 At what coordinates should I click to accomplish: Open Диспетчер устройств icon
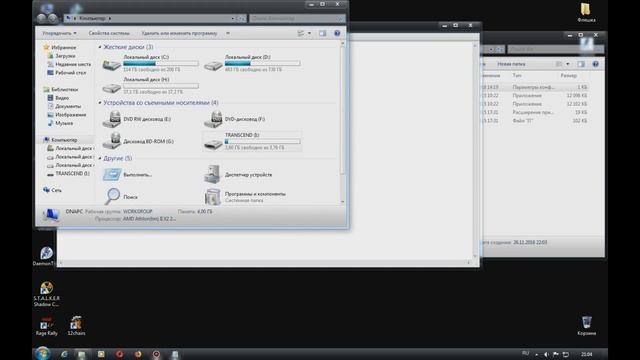point(213,174)
